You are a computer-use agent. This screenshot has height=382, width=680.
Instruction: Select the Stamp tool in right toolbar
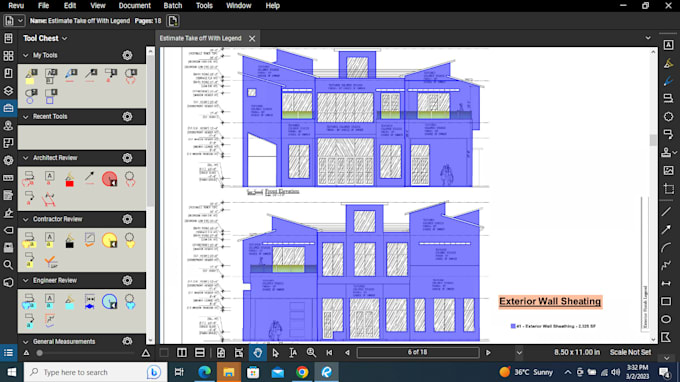667,152
